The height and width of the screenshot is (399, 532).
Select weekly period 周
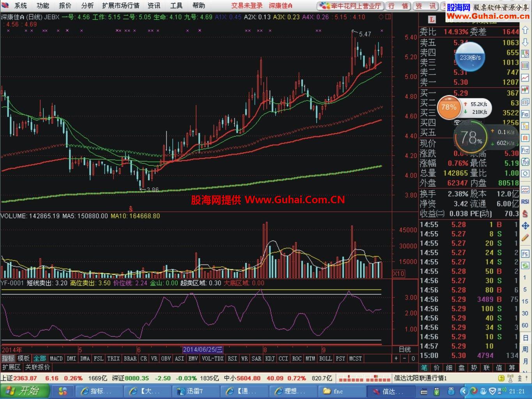point(525,349)
